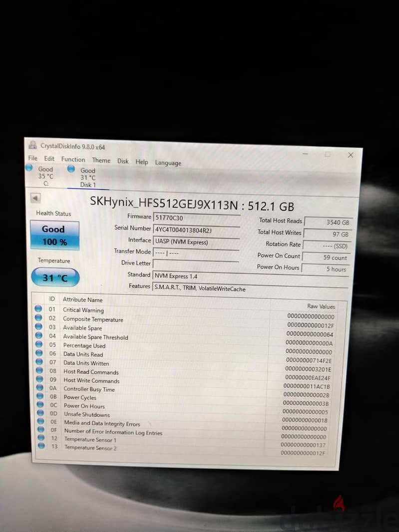Click the Serial Number field
This screenshot has width=399, height=532.
[196, 230]
